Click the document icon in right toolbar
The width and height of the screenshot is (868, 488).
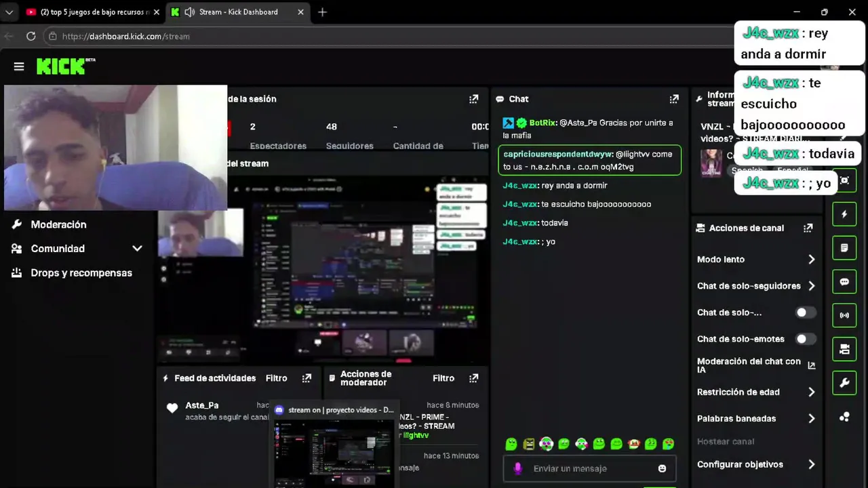coord(844,248)
